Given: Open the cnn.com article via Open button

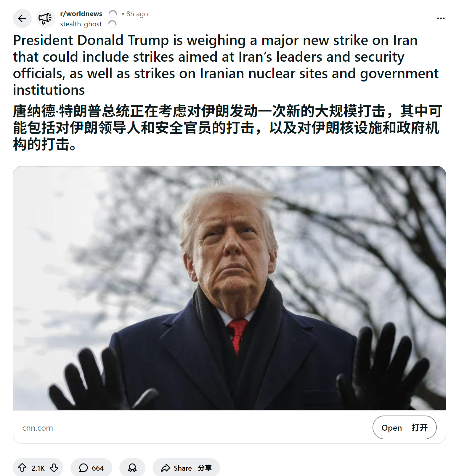Looking at the screenshot, I should tap(404, 427).
